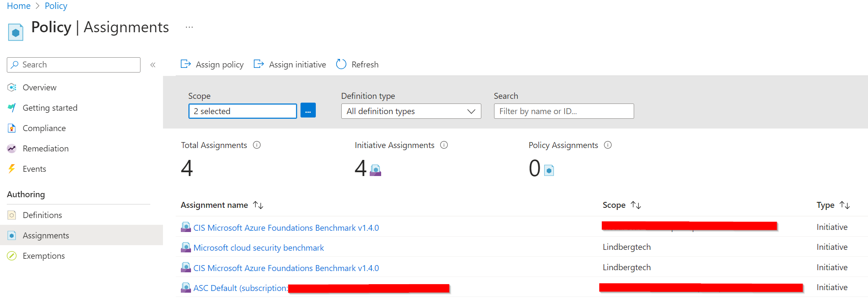868x302 pixels.
Task: Collapse the sidebar with double chevron
Action: [153, 65]
